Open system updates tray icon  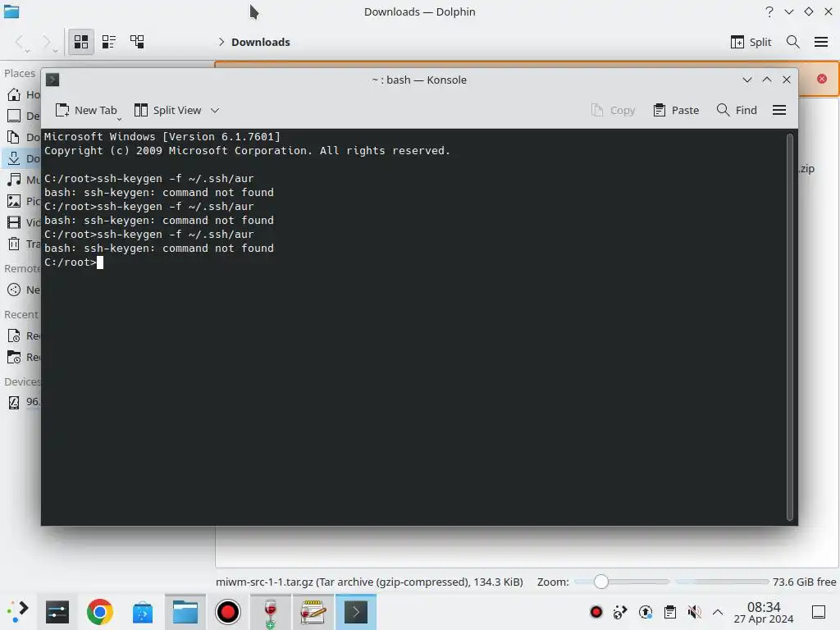coord(646,612)
